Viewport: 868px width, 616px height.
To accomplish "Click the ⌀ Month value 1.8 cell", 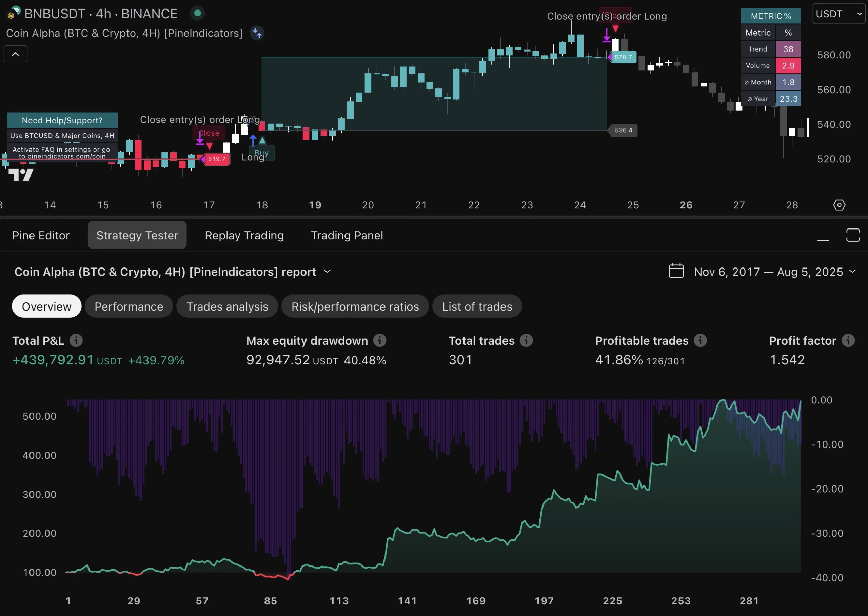I will tap(788, 82).
